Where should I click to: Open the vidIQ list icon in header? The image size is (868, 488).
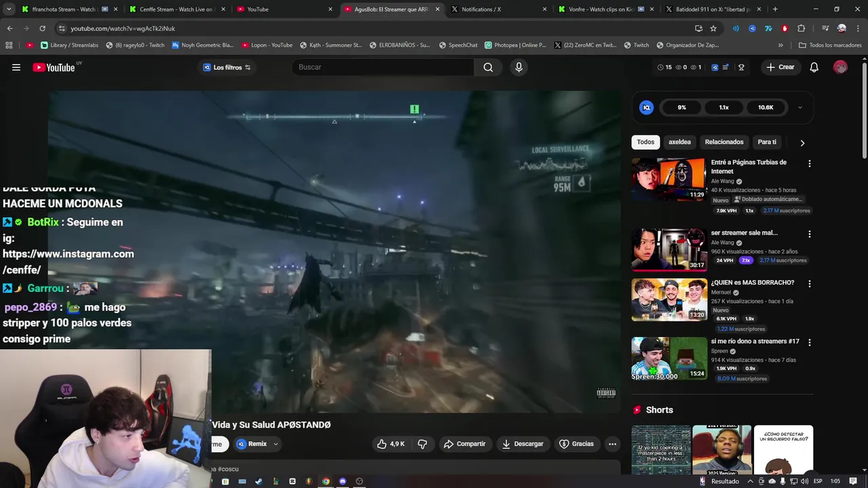726,67
